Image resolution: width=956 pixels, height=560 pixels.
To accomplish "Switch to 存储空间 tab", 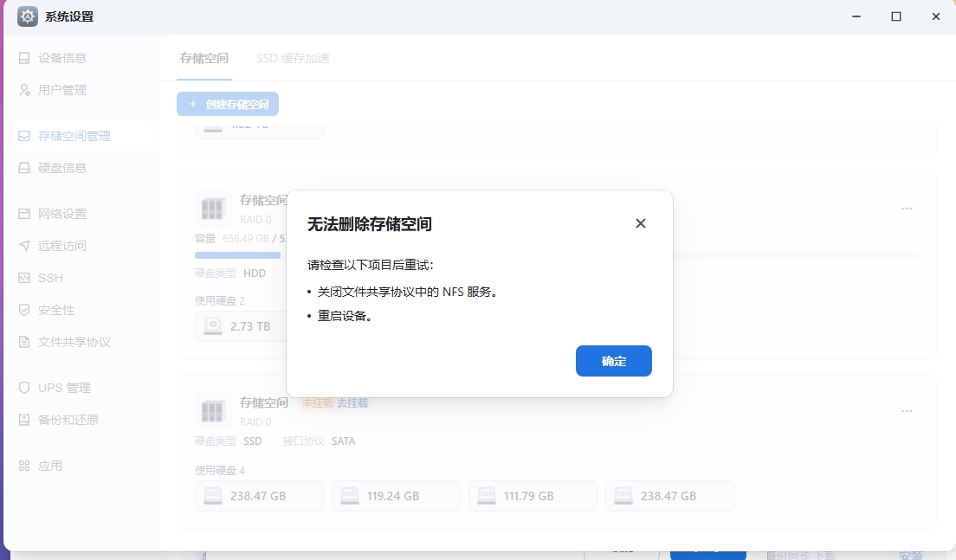I will (204, 58).
